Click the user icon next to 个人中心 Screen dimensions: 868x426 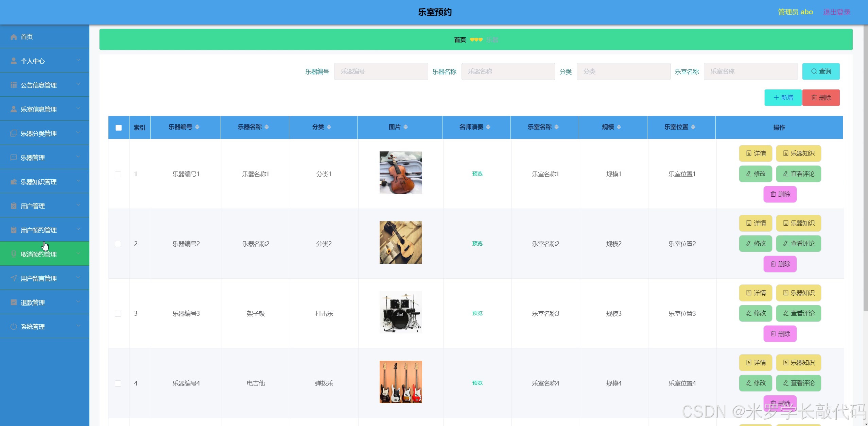14,61
